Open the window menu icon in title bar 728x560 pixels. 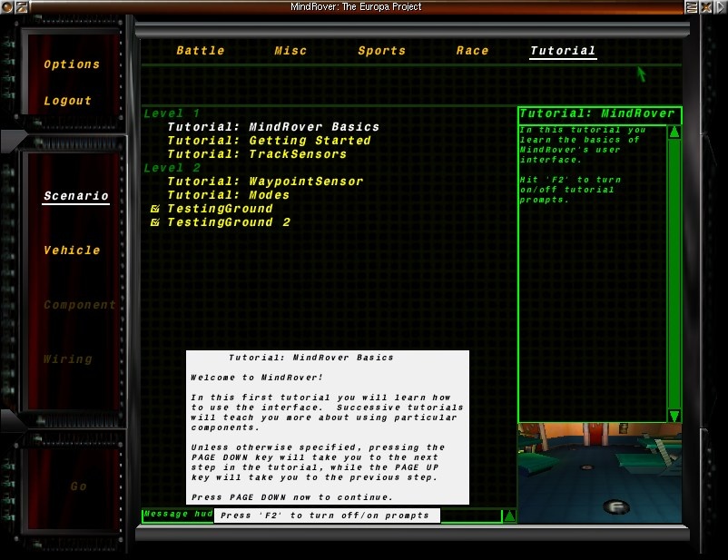(x=7, y=7)
